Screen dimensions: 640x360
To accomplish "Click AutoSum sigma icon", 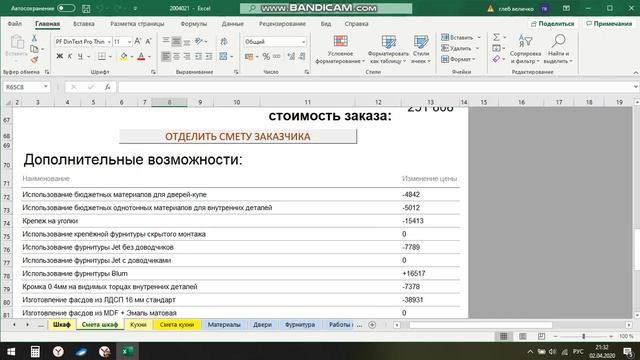I will [x=496, y=38].
